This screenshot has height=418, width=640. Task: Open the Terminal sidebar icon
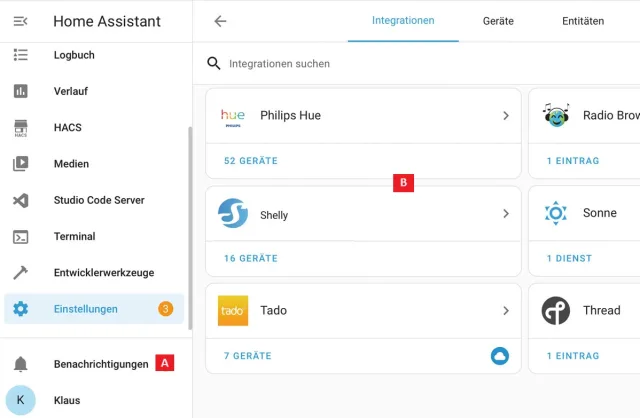click(x=20, y=237)
